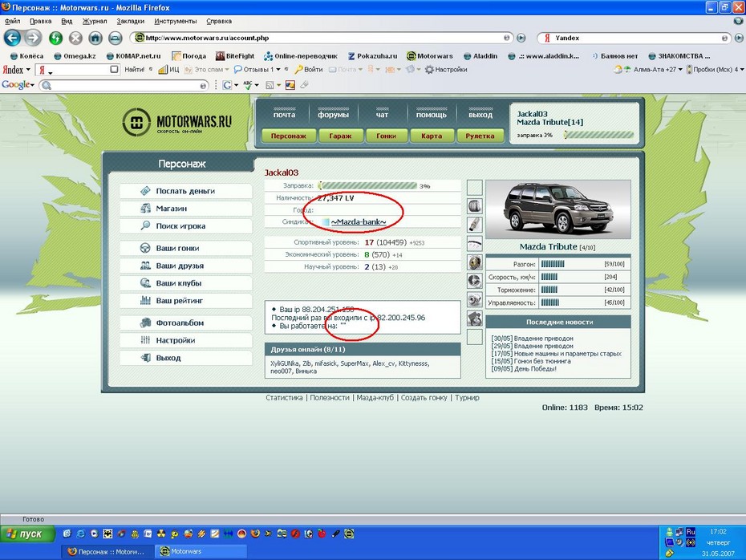This screenshot has width=746, height=560.
Task: Click the Google toolbar search field
Action: click(124, 85)
